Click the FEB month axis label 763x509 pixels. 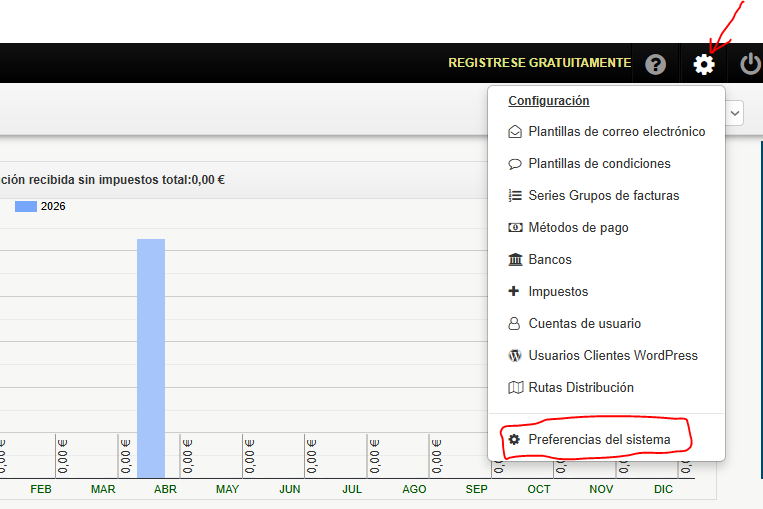pyautogui.click(x=41, y=489)
